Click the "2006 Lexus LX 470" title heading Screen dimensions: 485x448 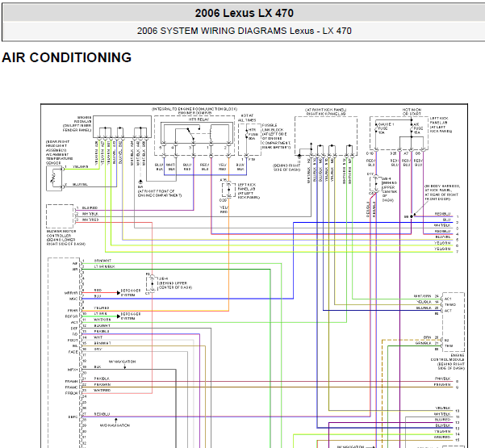point(244,13)
